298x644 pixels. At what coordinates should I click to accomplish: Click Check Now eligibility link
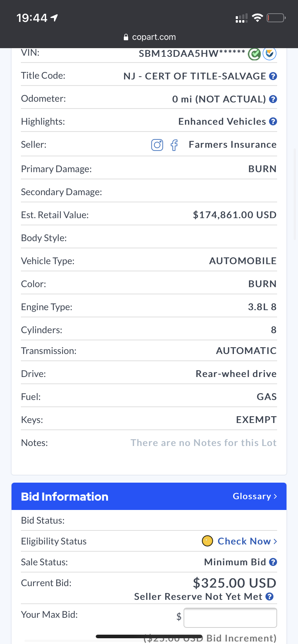point(244,541)
